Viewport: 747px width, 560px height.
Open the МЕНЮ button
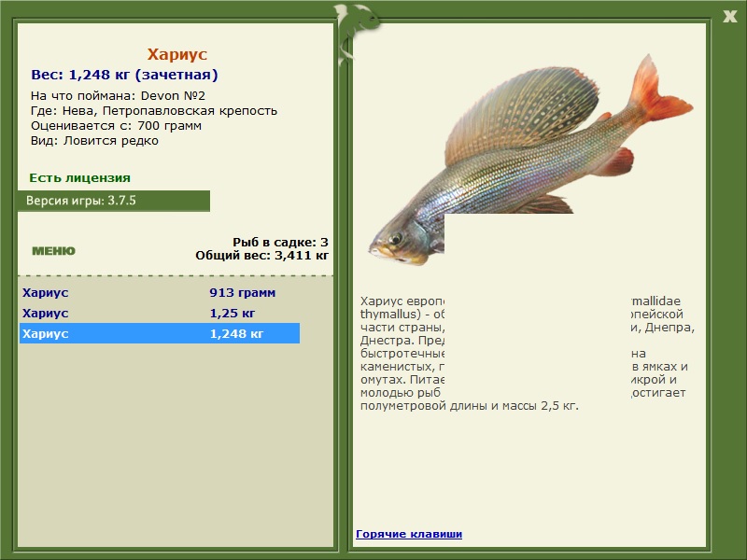point(53,251)
